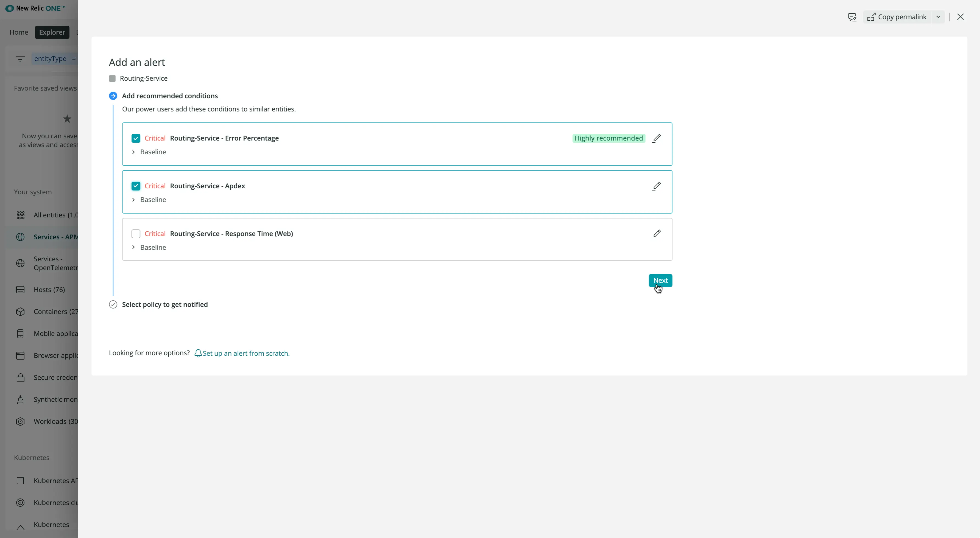The height and width of the screenshot is (538, 980).
Task: Click the Home tab
Action: click(19, 32)
